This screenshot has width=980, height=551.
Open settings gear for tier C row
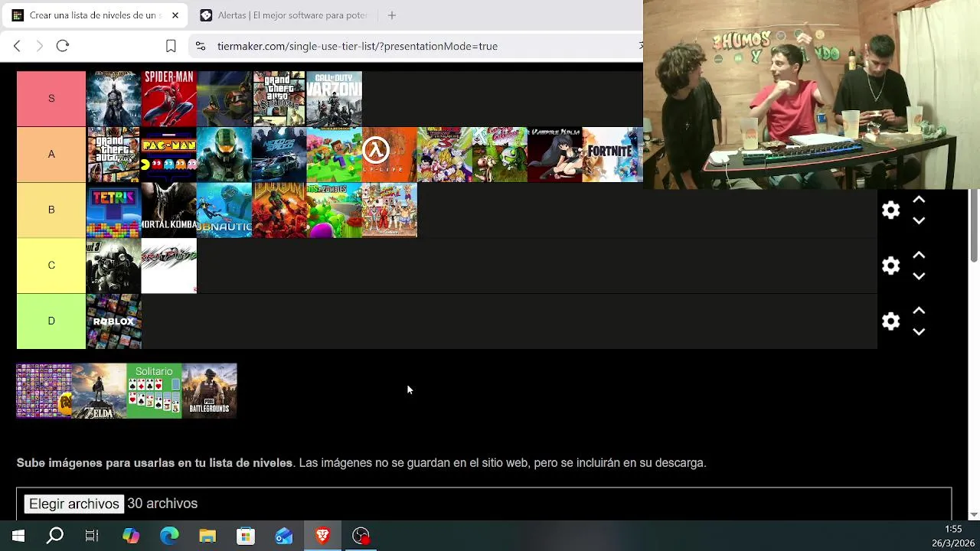(x=890, y=266)
